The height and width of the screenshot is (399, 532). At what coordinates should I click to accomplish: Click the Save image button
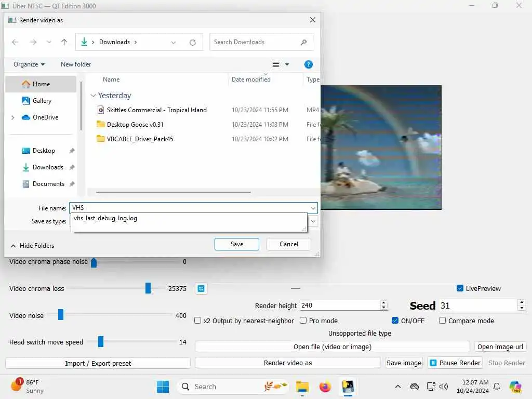(x=404, y=363)
